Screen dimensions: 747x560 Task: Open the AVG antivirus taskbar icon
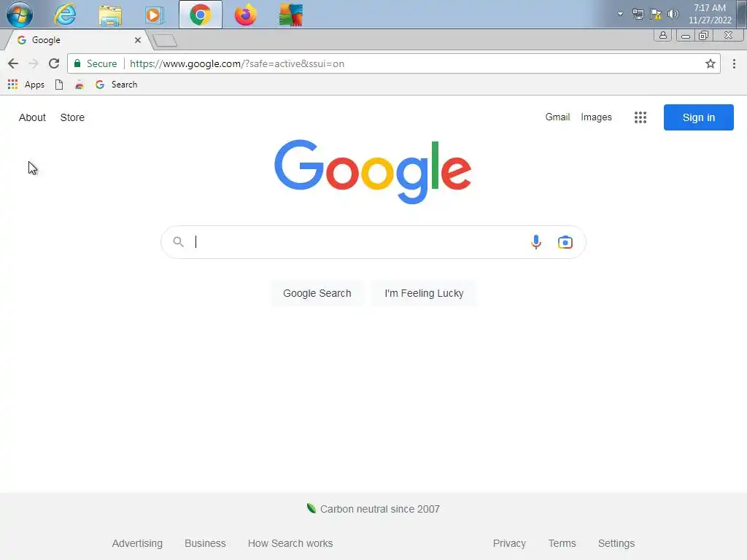[x=290, y=15]
